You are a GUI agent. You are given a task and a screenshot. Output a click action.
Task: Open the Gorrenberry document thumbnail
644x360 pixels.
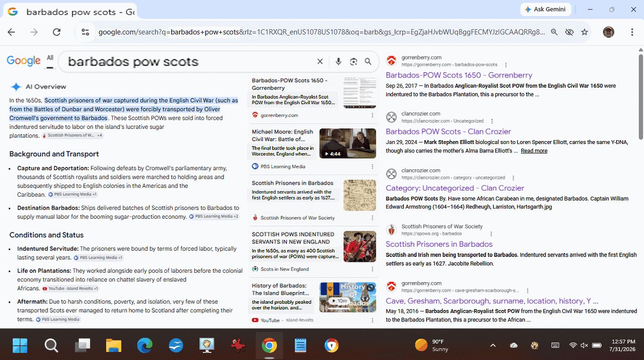point(360,92)
